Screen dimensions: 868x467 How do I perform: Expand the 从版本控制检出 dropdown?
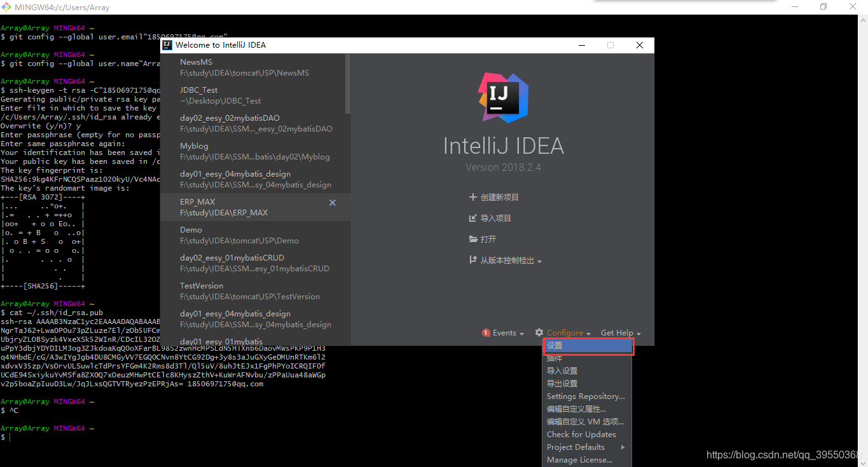point(505,261)
